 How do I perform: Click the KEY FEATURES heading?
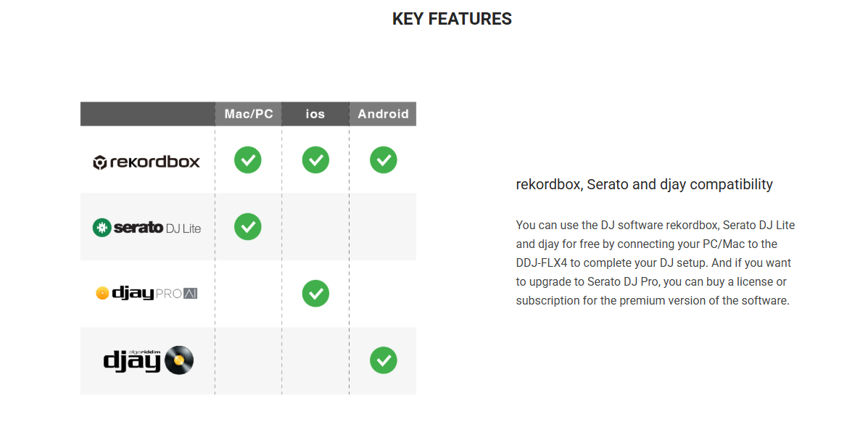452,19
